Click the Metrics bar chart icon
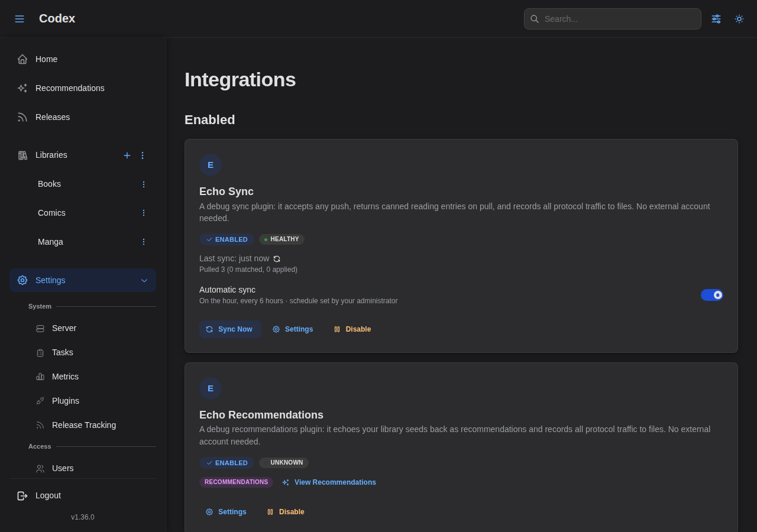Image resolution: width=757 pixels, height=532 pixels. coord(40,377)
